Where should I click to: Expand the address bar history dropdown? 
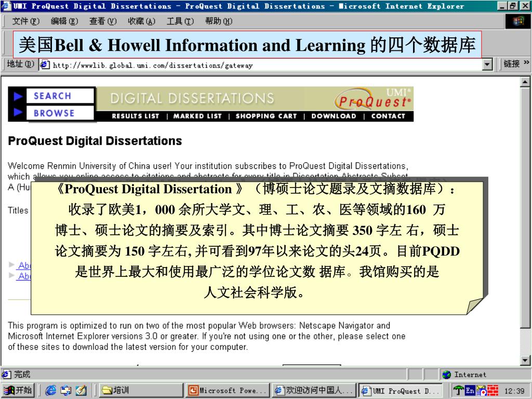tap(487, 65)
